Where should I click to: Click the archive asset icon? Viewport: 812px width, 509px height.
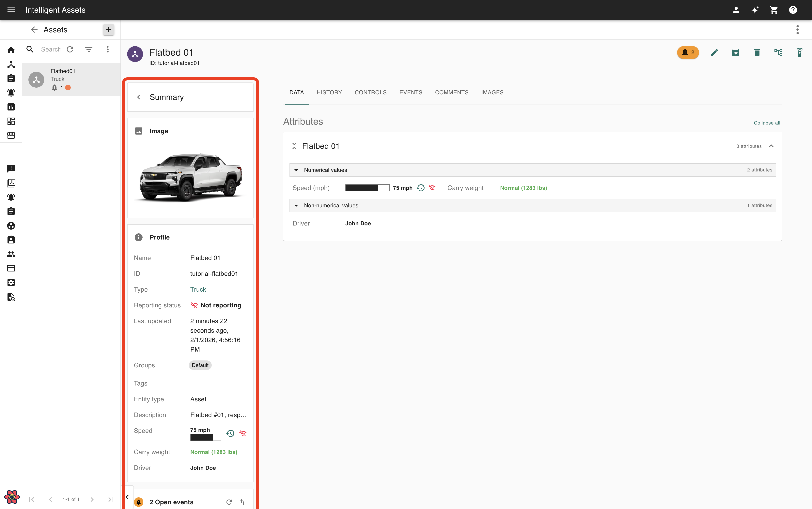736,52
